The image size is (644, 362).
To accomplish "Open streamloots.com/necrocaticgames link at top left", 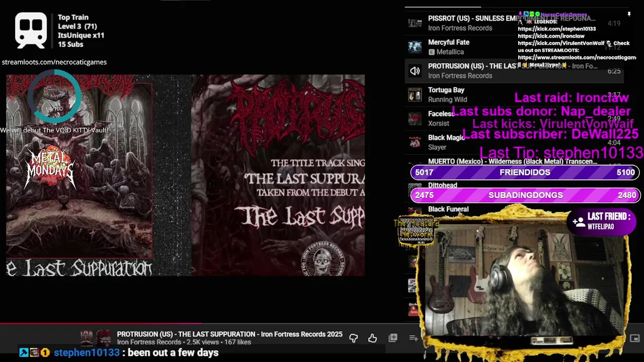I will pyautogui.click(x=54, y=62).
